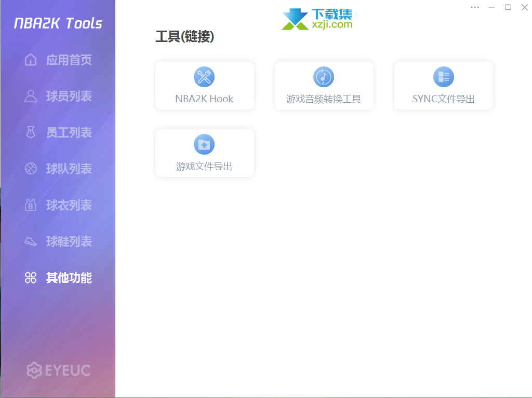Open 球衣列表 from the sidebar
This screenshot has height=398, width=532.
[x=69, y=205]
